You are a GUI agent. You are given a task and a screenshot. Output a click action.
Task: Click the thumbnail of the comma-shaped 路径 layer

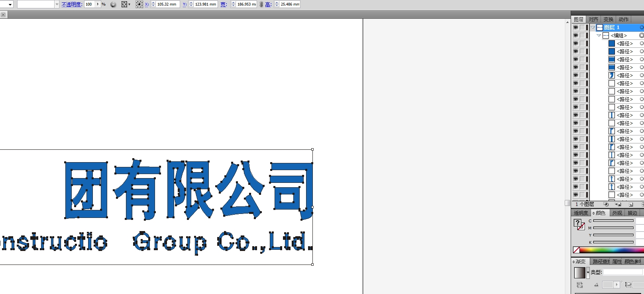click(x=612, y=75)
